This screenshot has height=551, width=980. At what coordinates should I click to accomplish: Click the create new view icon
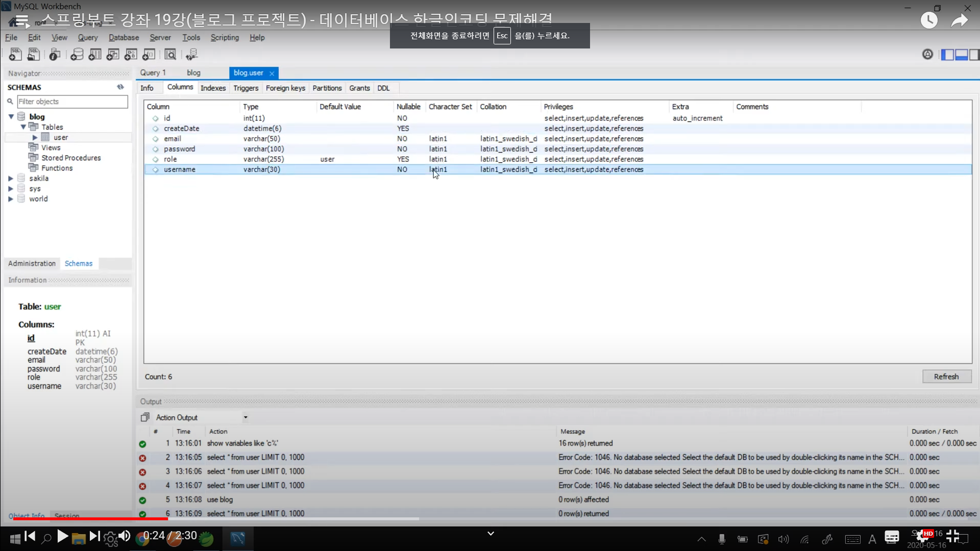coord(113,54)
